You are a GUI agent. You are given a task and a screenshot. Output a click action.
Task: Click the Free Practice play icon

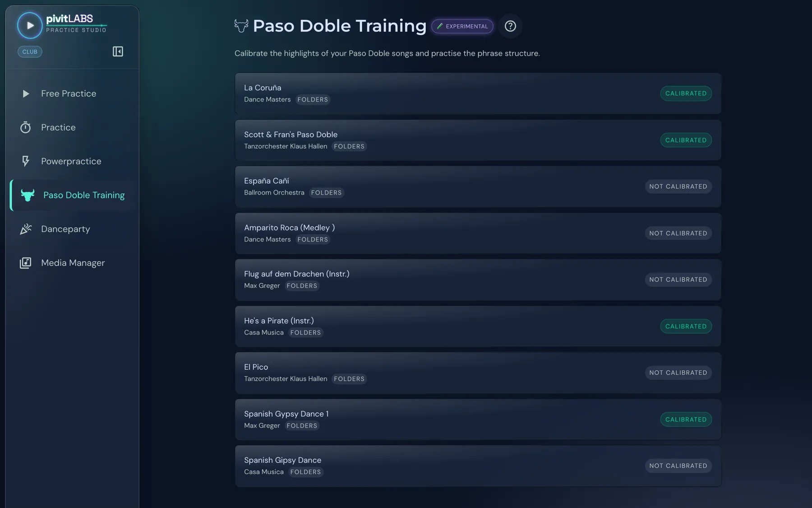[x=26, y=93]
